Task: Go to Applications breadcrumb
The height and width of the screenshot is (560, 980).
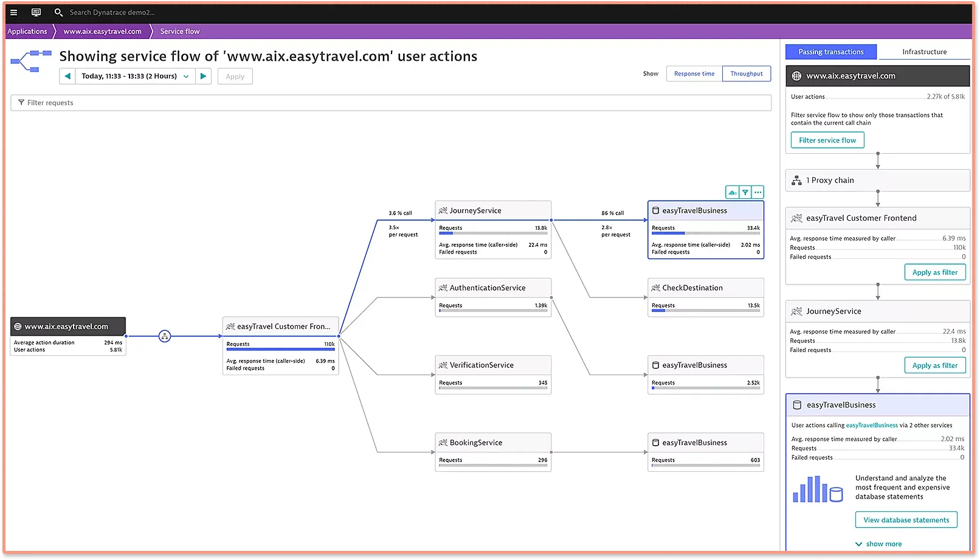Action: point(27,31)
